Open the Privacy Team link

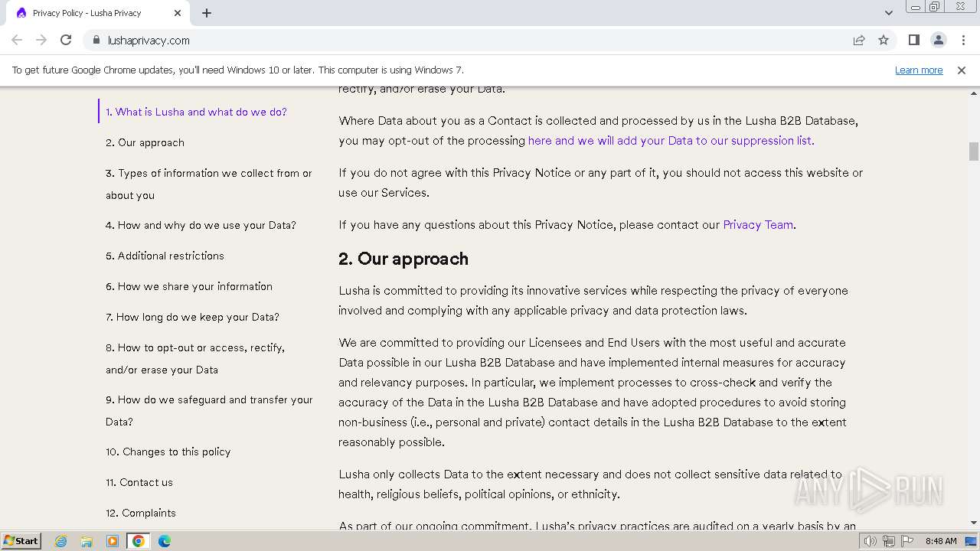[x=758, y=225]
